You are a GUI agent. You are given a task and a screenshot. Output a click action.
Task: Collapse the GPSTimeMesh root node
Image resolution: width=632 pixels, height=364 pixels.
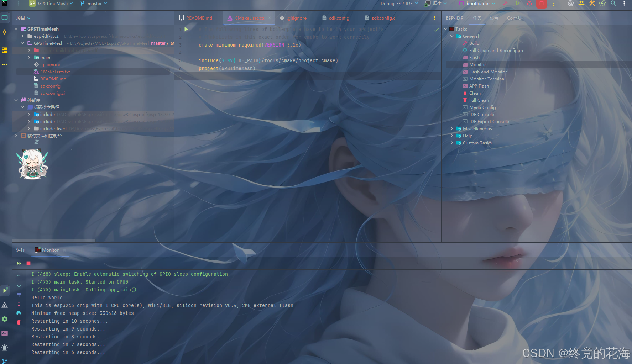(16, 29)
